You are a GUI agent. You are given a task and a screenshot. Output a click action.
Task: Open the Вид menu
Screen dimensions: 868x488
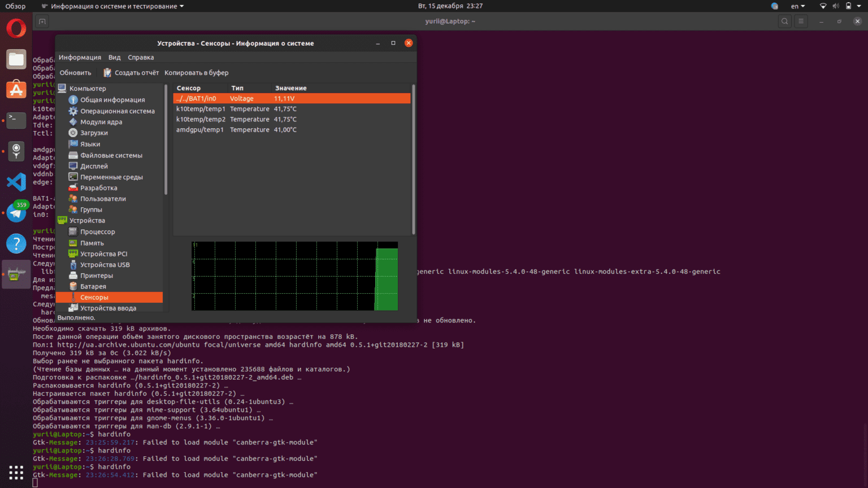(x=114, y=57)
